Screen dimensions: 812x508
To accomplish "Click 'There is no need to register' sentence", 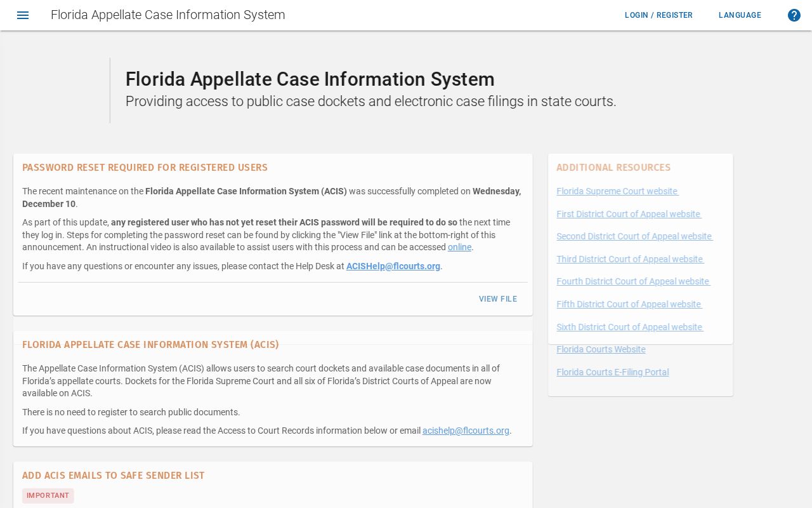I will pos(131,412).
